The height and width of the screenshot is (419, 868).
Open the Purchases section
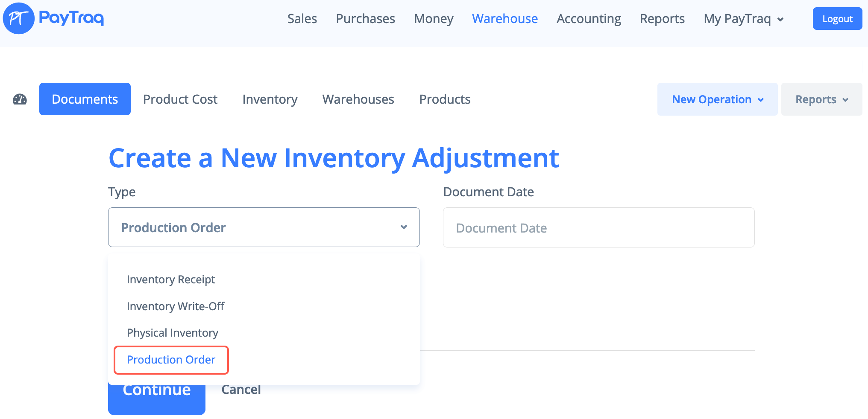point(365,19)
